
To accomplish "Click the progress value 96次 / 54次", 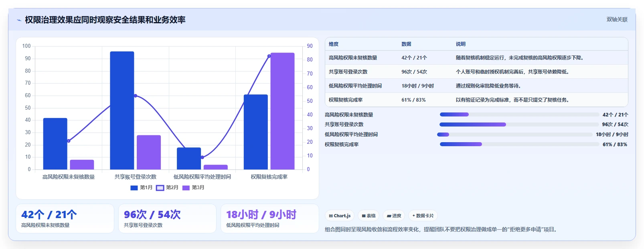I will pos(615,124).
